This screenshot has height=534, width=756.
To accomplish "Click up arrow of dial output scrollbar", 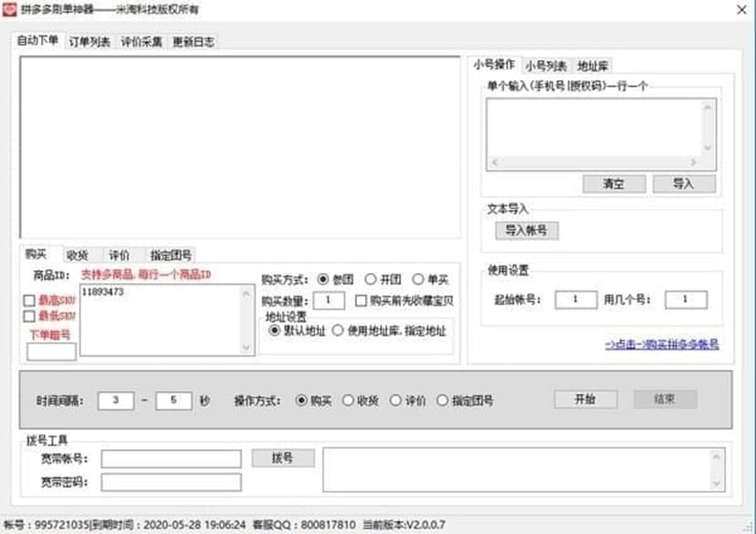I will [717, 456].
